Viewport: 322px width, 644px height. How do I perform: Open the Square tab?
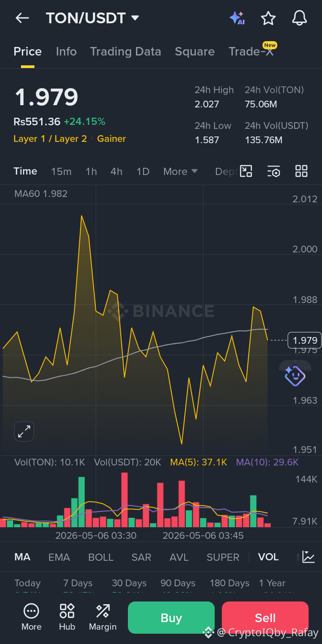pos(195,51)
